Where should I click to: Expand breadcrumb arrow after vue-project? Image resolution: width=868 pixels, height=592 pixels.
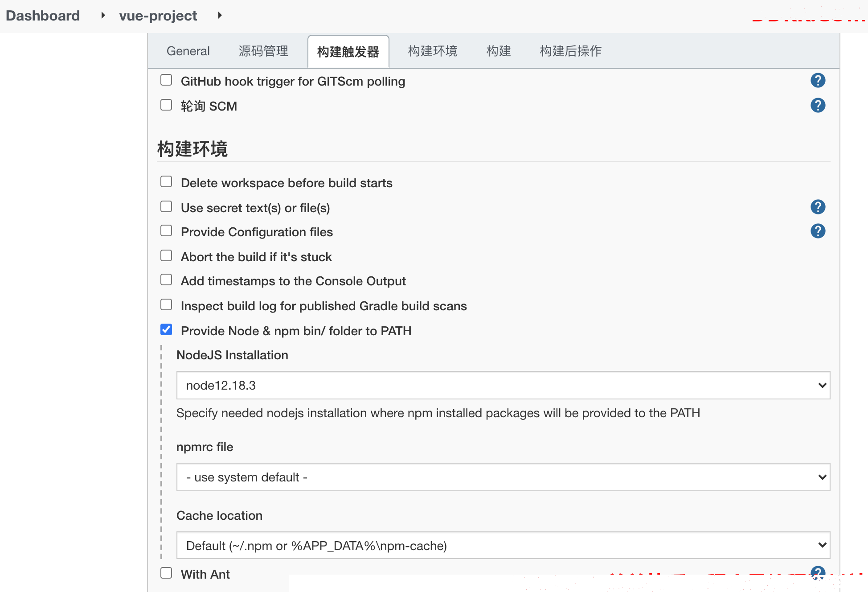pyautogui.click(x=220, y=16)
